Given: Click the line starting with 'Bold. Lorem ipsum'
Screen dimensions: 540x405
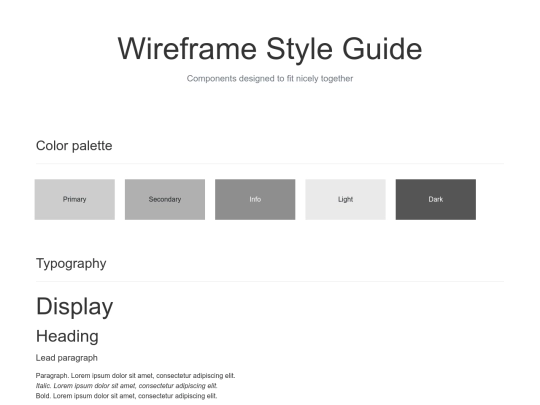Looking at the screenshot, I should (126, 396).
